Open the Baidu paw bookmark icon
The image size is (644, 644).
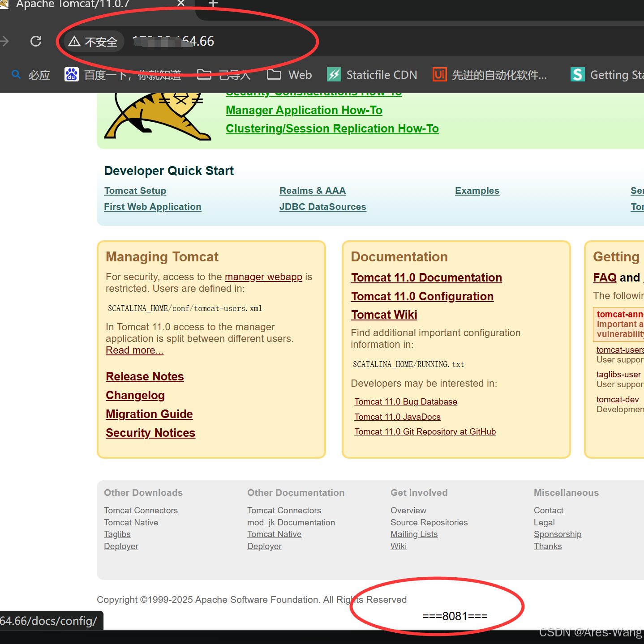(x=72, y=75)
